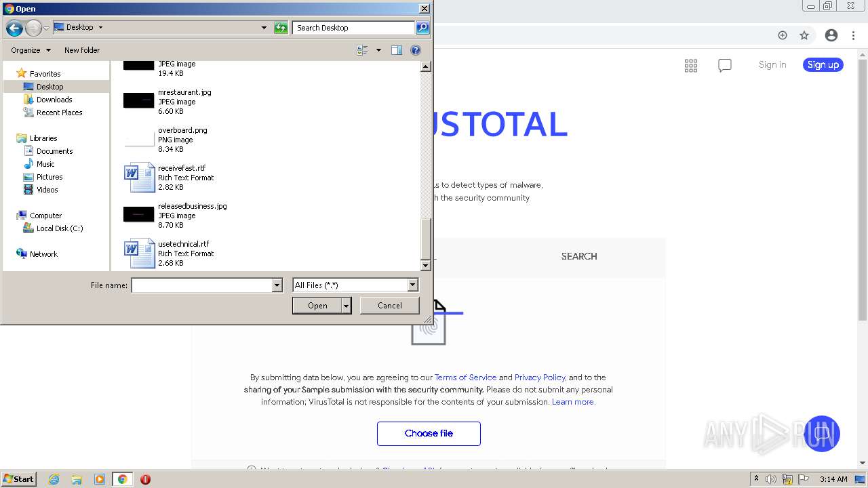Screen dimensions: 868x488
Task: Select Downloads in the navigation pane
Action: [54, 100]
